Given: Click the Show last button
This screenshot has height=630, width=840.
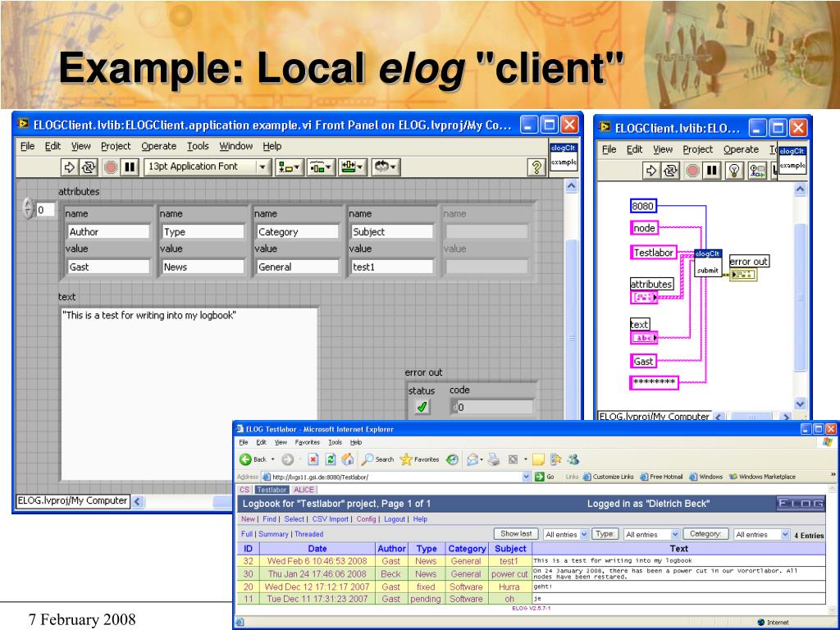Looking at the screenshot, I should click(516, 533).
